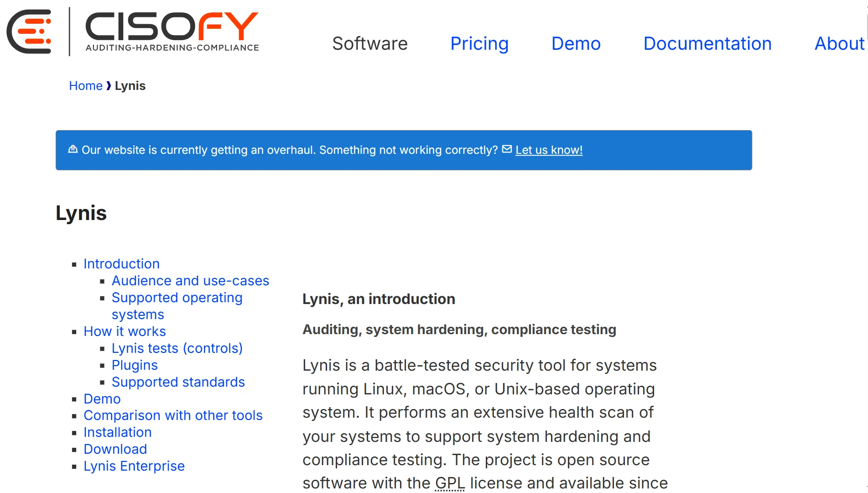Jump to the Introduction section
The height and width of the screenshot is (493, 868).
click(121, 264)
